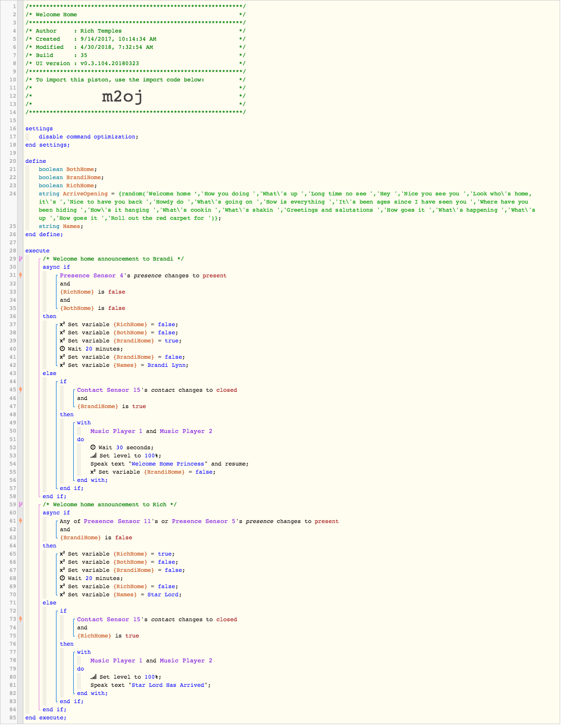Click the x² icon on line 41 BrandiHome = false
The height and width of the screenshot is (728, 564).
[62, 357]
